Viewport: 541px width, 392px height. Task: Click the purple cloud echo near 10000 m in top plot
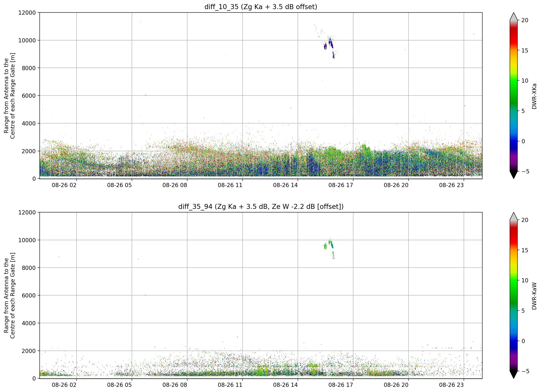coord(331,43)
